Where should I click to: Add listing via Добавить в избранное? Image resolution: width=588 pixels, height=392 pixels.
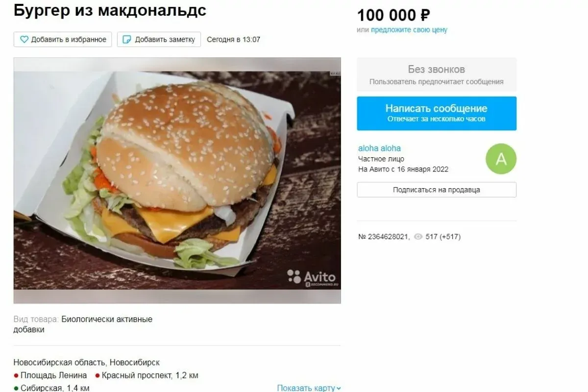(63, 40)
